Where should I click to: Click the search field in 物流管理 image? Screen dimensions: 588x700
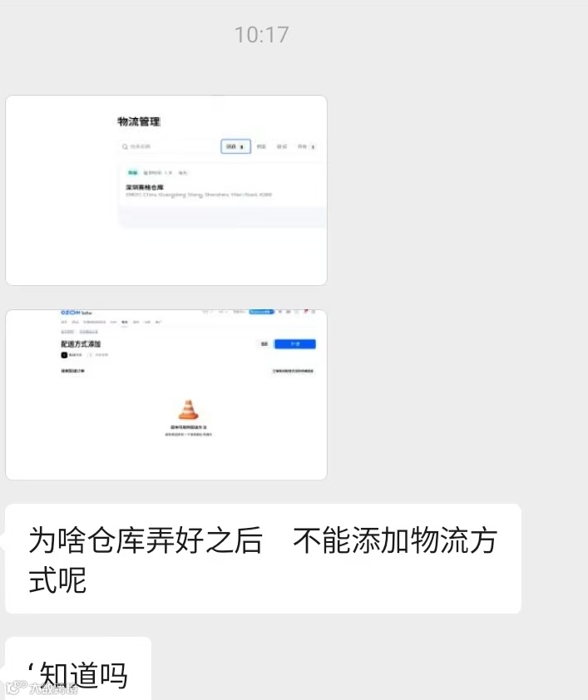(x=168, y=146)
